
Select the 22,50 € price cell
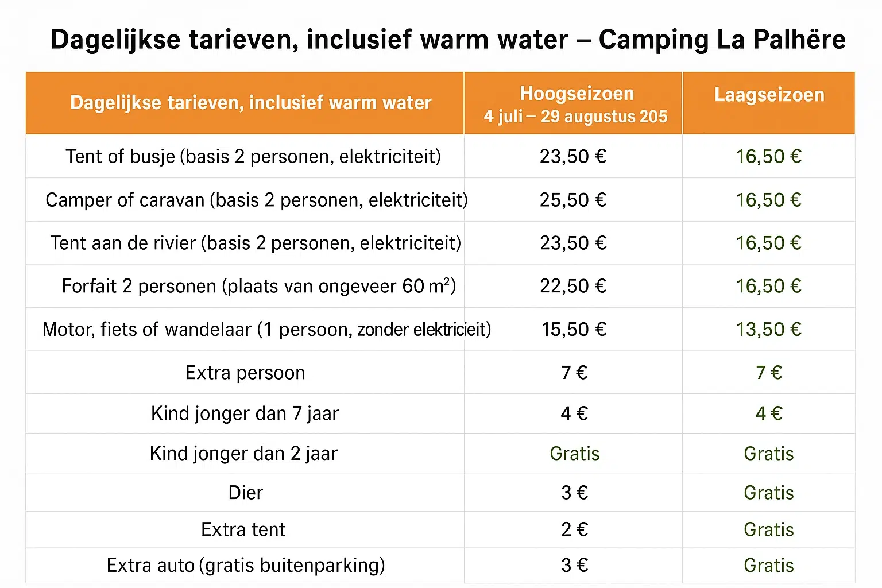tap(572, 286)
